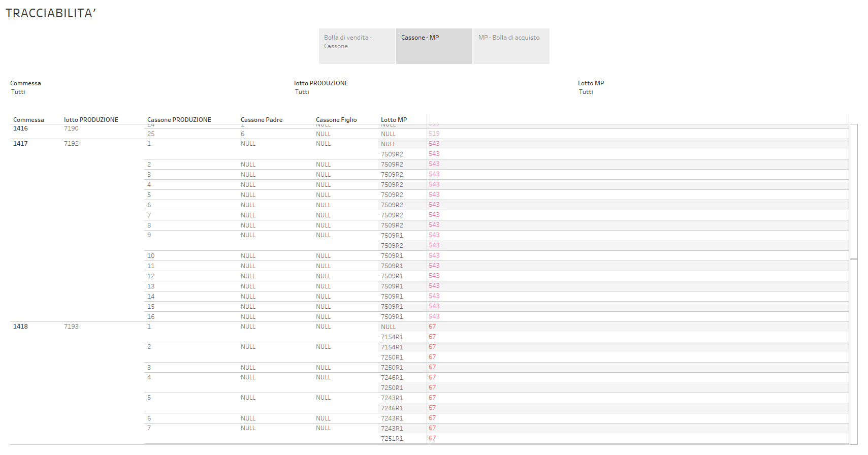Open the Lotto MP filter dropdown
Viewport: 868px width, 455px height.
[x=586, y=92]
